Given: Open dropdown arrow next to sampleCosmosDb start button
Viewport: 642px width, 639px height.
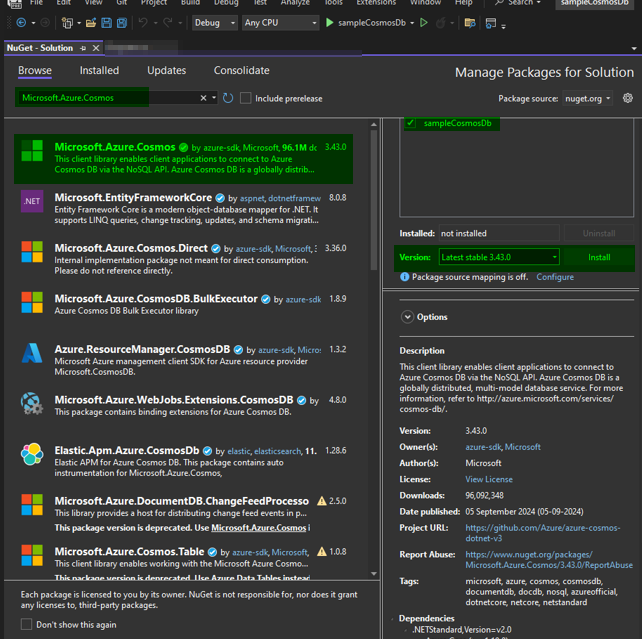Looking at the screenshot, I should tap(412, 23).
